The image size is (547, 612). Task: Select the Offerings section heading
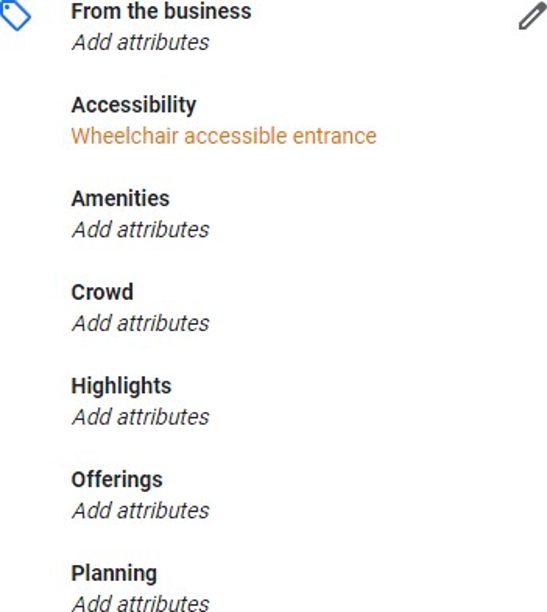point(117,480)
